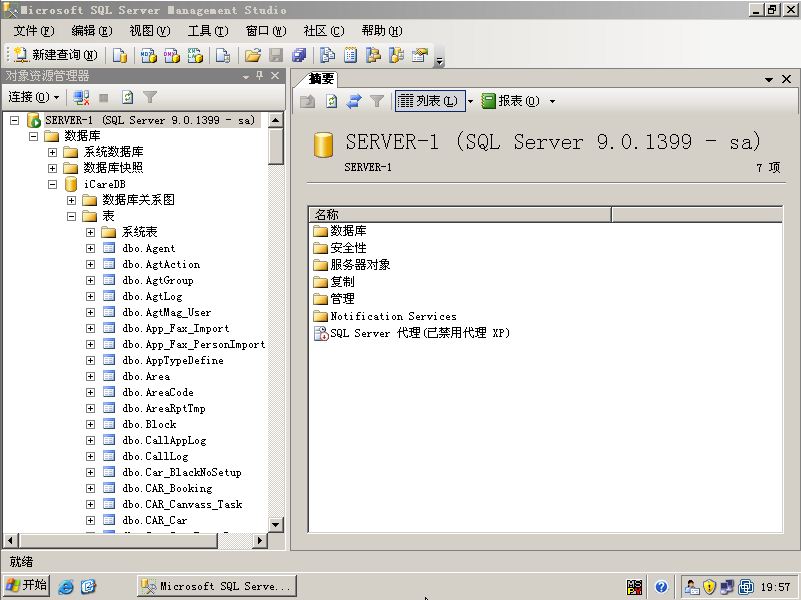Collapse the 表 folder node
This screenshot has width=801, height=600.
tap(72, 217)
